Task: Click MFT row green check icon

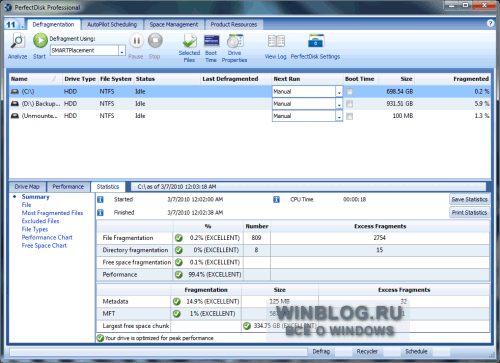Action: coord(177,314)
